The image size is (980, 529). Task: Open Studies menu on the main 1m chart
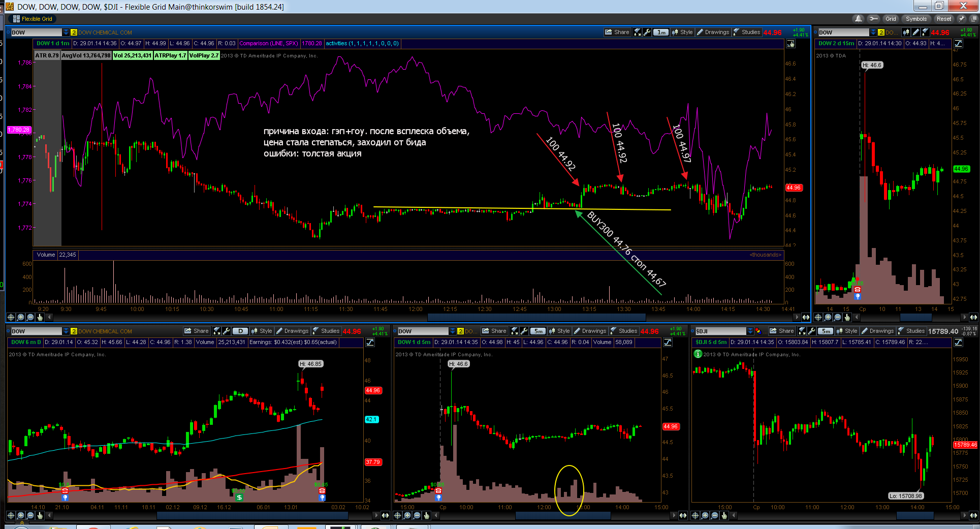pos(747,32)
